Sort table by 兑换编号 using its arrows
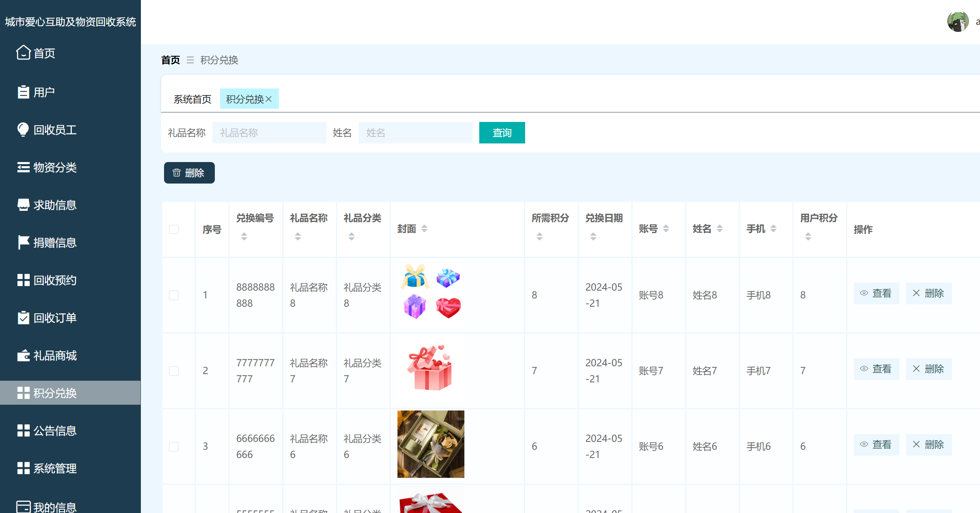980x513 pixels. [244, 236]
